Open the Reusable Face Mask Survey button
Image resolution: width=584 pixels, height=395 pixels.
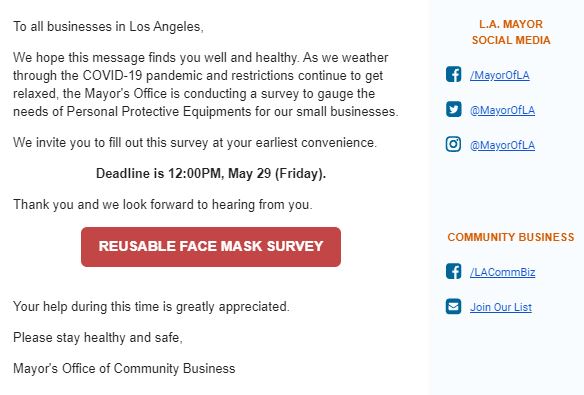[211, 247]
